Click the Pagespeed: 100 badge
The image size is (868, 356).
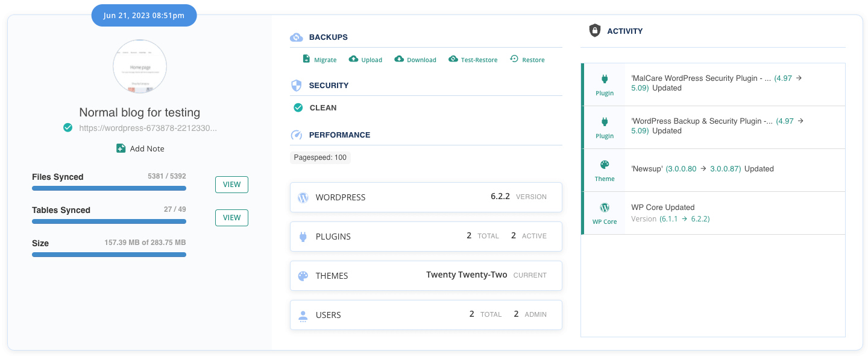pyautogui.click(x=320, y=157)
